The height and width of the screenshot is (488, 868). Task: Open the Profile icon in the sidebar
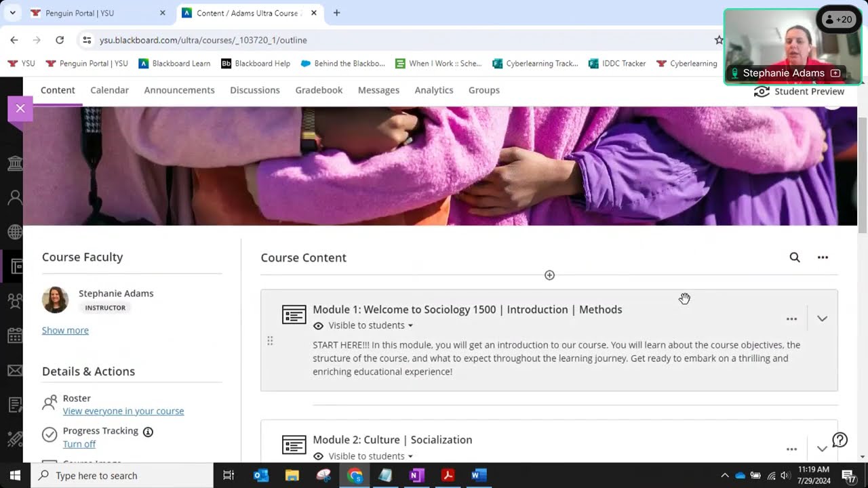tap(14, 198)
